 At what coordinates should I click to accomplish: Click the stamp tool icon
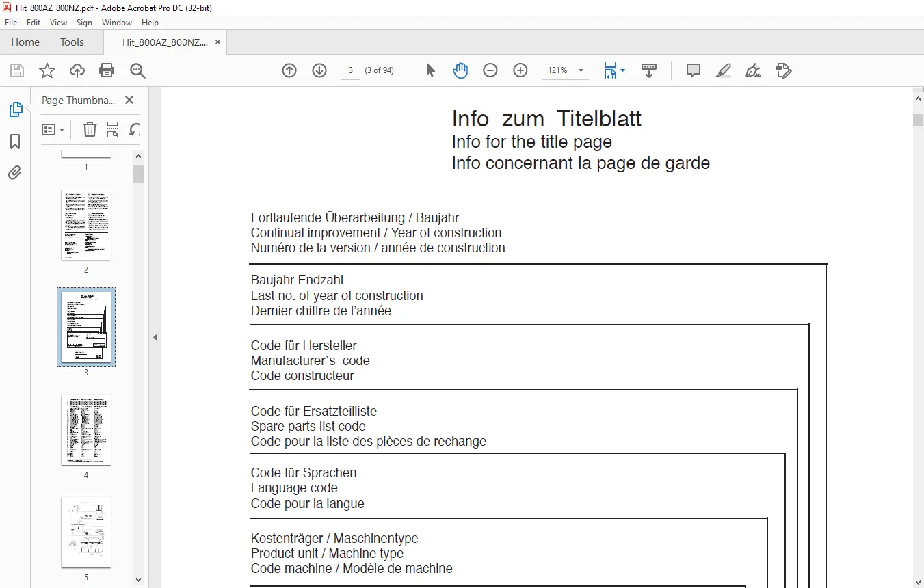click(x=784, y=70)
